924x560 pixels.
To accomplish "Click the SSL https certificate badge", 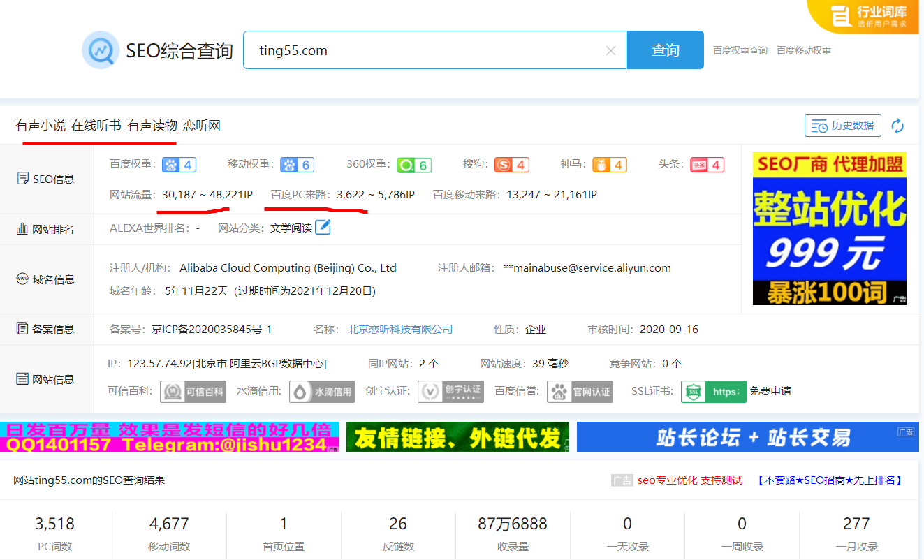I will 714,392.
